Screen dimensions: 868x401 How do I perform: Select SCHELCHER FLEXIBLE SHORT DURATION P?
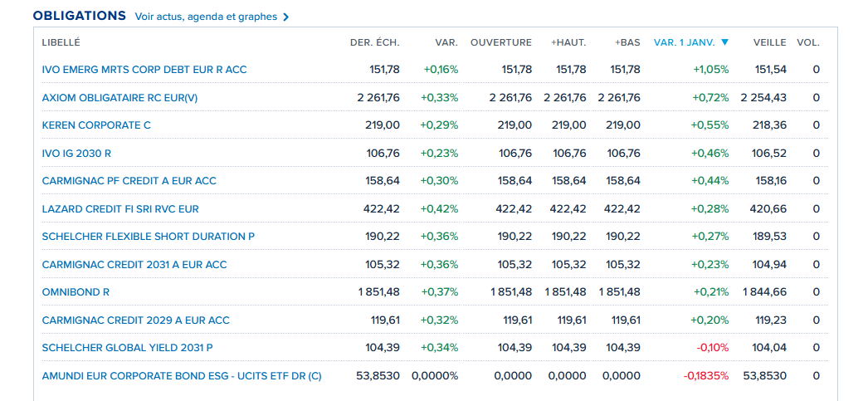click(x=148, y=237)
